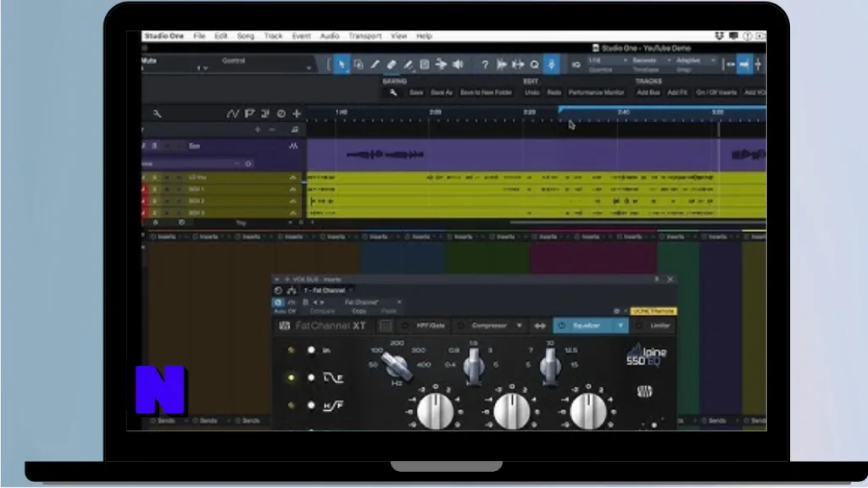Viewport: 868px width, 488px height.
Task: Click the rightmost gain knob
Action: 588,411
